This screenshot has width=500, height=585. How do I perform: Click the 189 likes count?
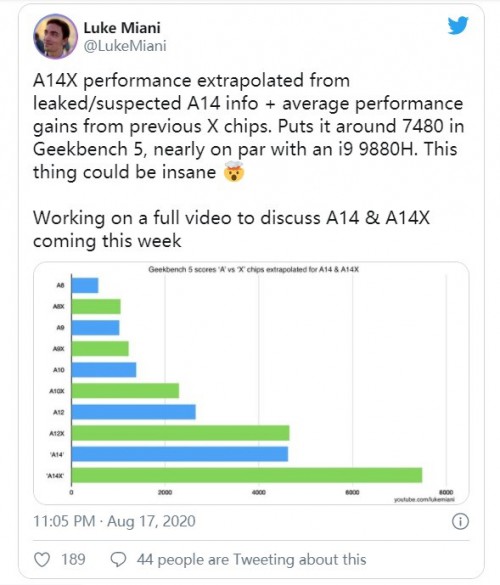click(x=73, y=560)
